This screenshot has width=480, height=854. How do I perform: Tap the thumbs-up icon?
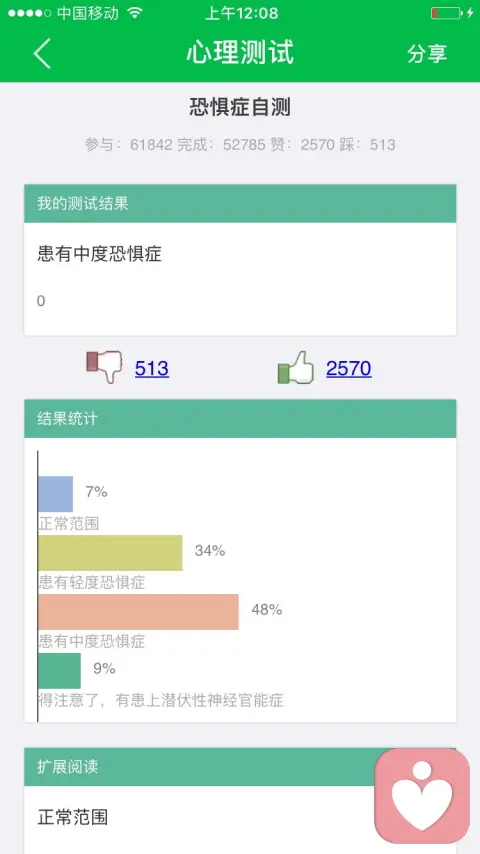tap(296, 367)
